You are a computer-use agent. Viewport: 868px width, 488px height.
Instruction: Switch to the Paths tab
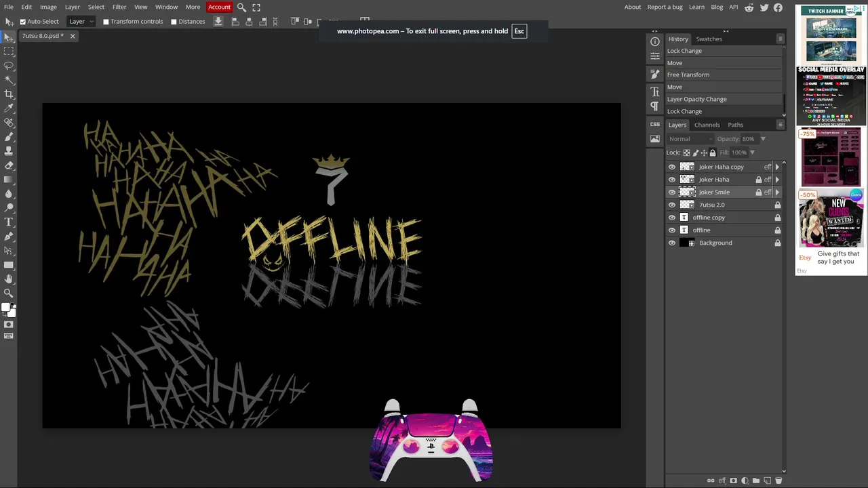pyautogui.click(x=736, y=125)
